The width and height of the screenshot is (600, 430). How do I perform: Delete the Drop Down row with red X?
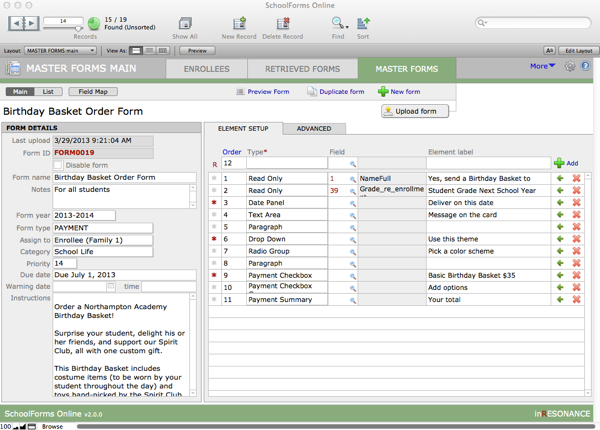[x=576, y=239]
